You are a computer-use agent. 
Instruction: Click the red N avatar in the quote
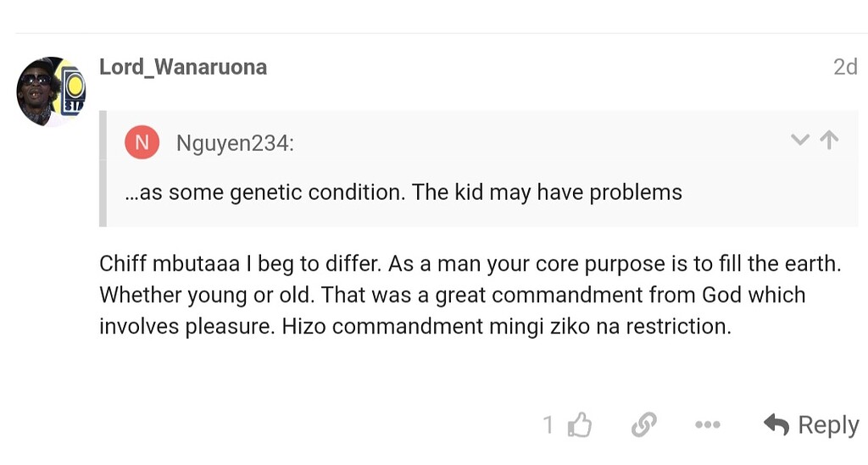coord(142,142)
